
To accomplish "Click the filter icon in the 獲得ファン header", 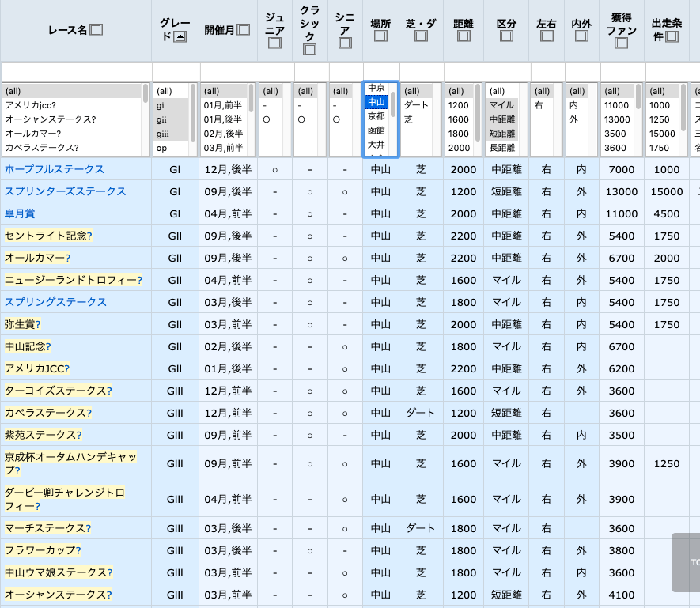I will coord(620,44).
